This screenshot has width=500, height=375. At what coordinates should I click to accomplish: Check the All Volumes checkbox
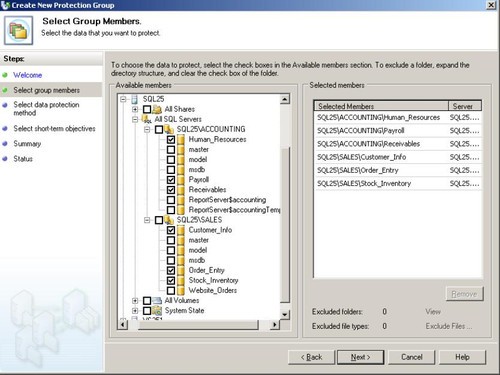pos(147,301)
